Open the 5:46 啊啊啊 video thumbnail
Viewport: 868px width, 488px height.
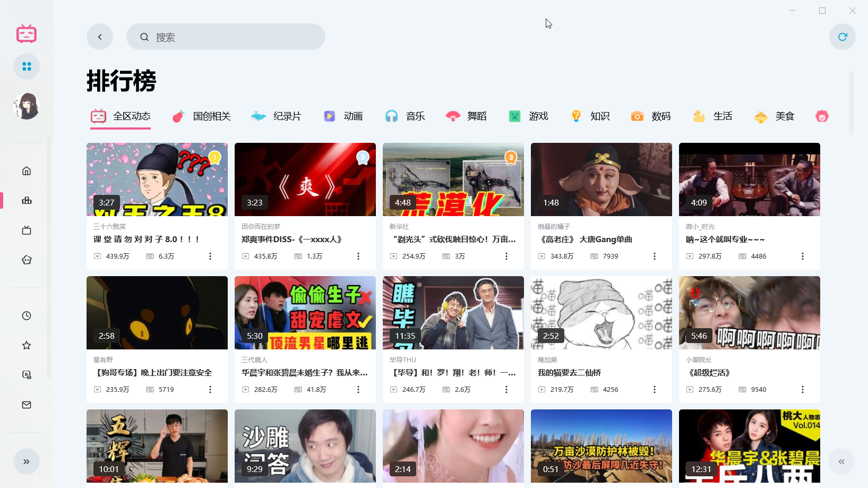click(x=750, y=313)
